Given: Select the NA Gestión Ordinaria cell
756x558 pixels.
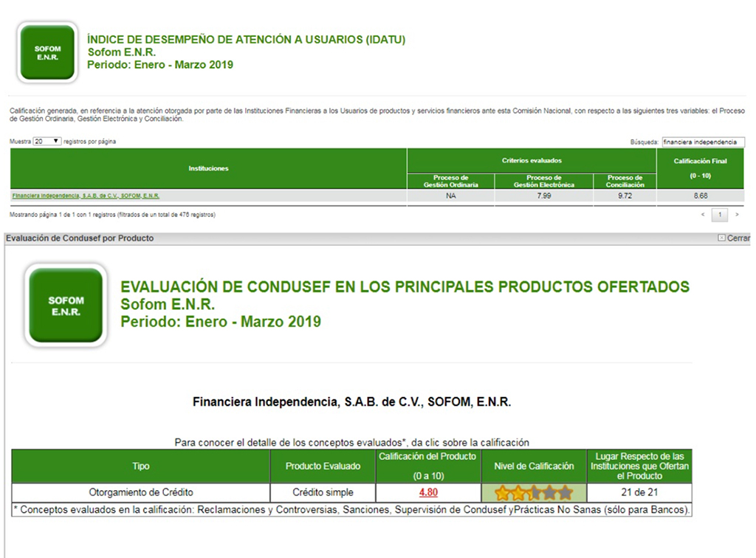Looking at the screenshot, I should 451,196.
